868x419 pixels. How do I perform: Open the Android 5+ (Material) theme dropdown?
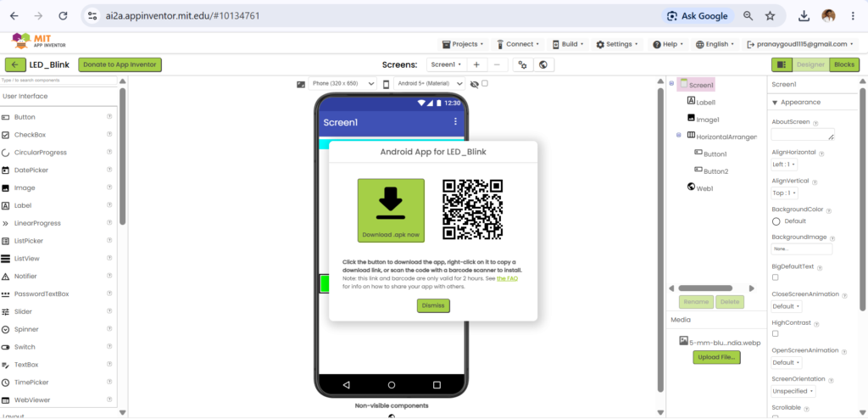coord(429,84)
